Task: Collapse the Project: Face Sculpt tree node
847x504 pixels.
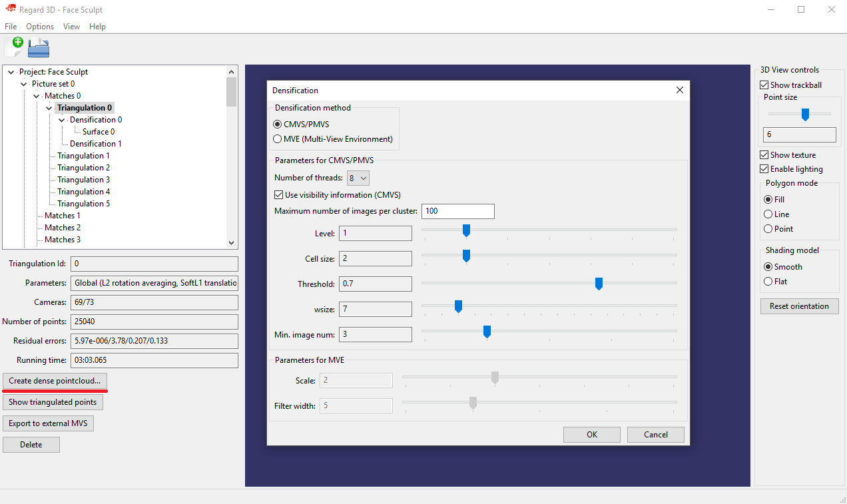Action: (11, 72)
